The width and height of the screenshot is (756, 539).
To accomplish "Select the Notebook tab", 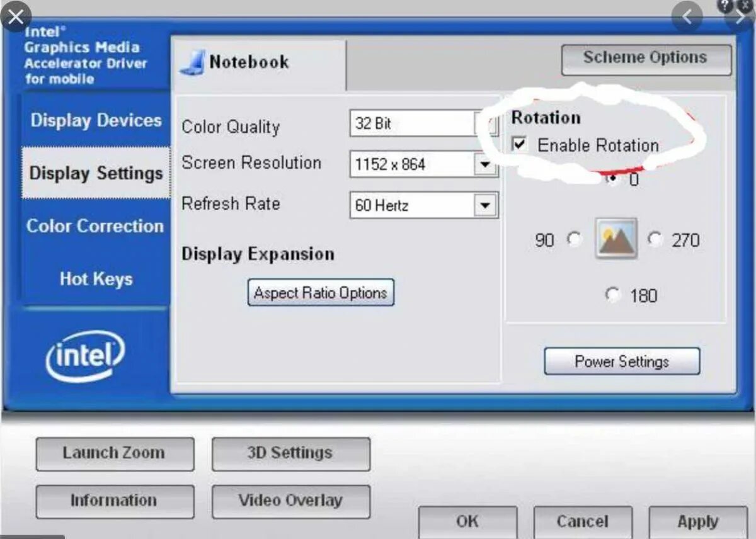I will 258,63.
